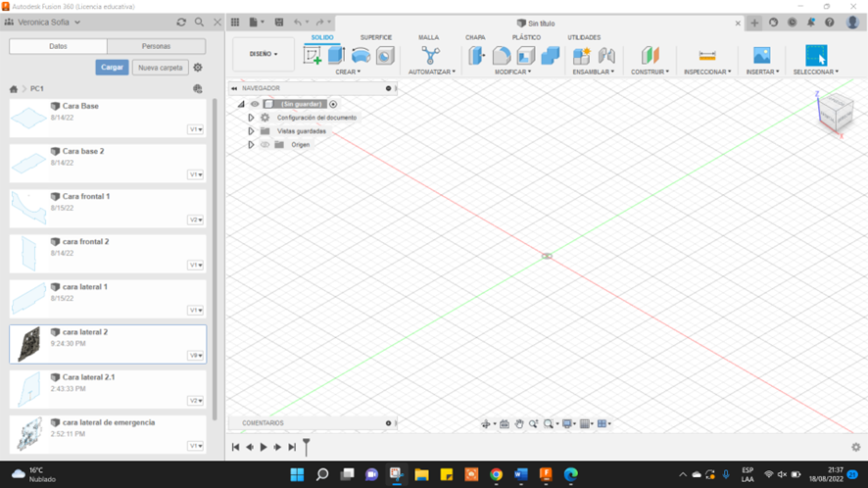
Task: Open the ENSAMBLAR dropdown menu
Action: 594,72
